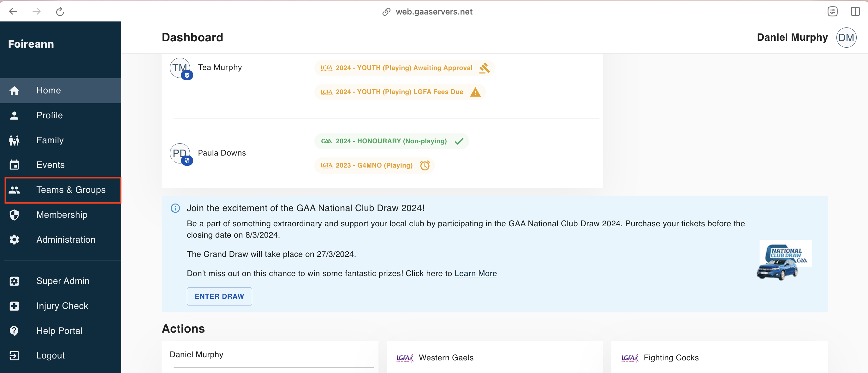Click the info icon in the Club Draw banner

coord(175,208)
